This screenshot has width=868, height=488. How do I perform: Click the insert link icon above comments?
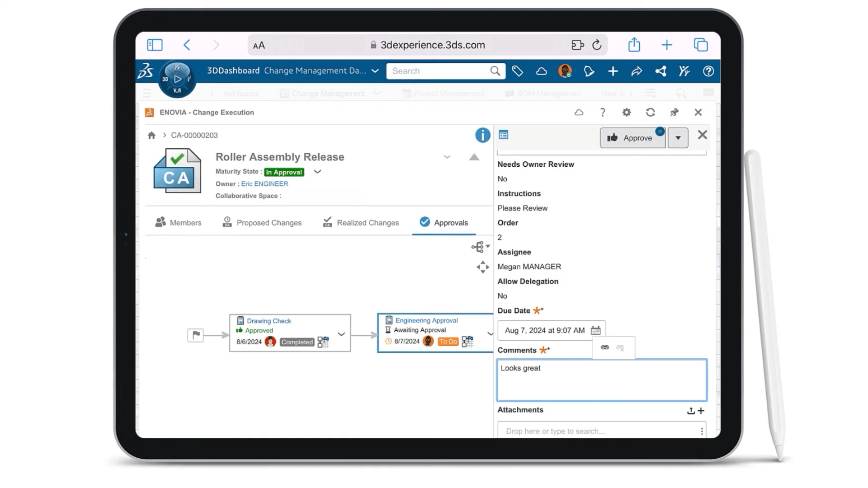point(605,347)
